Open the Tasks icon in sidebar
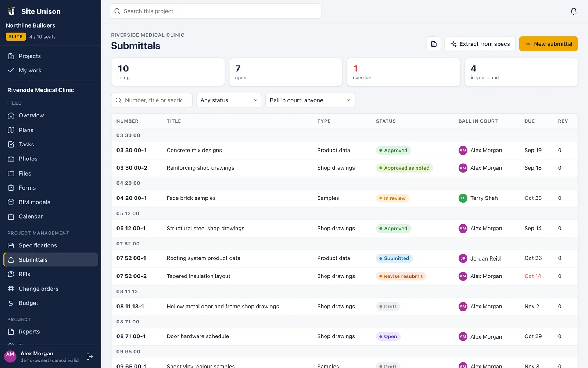The height and width of the screenshot is (368, 588). 11,144
